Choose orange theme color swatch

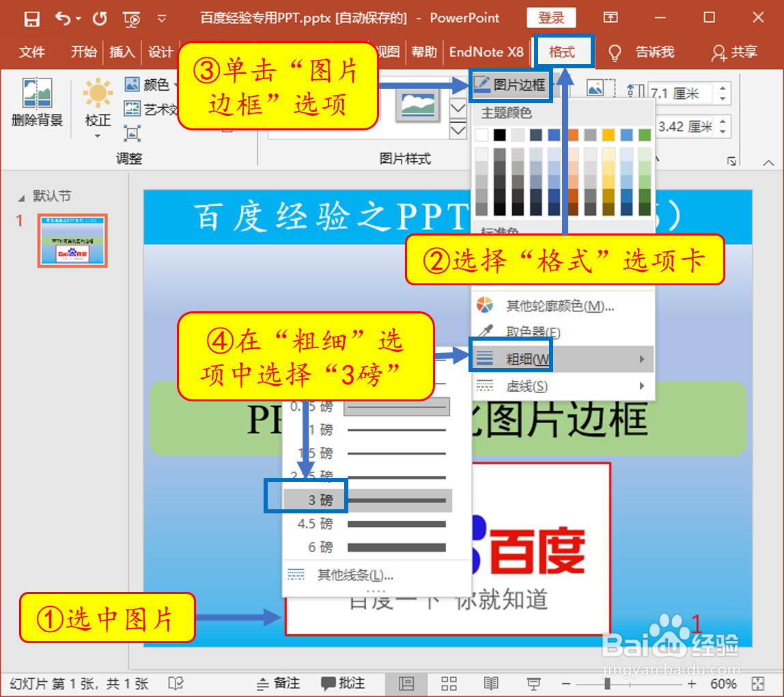pos(572,134)
